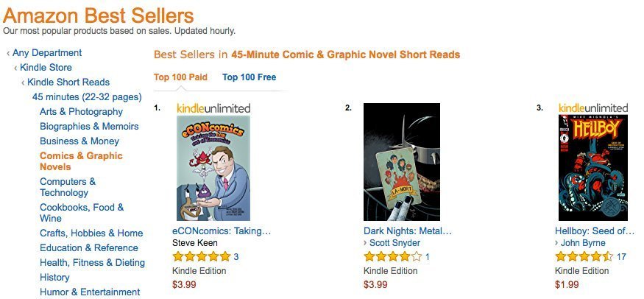Go up to Kindle Short Reads
Image resolution: width=644 pixels, height=299 pixels.
68,82
